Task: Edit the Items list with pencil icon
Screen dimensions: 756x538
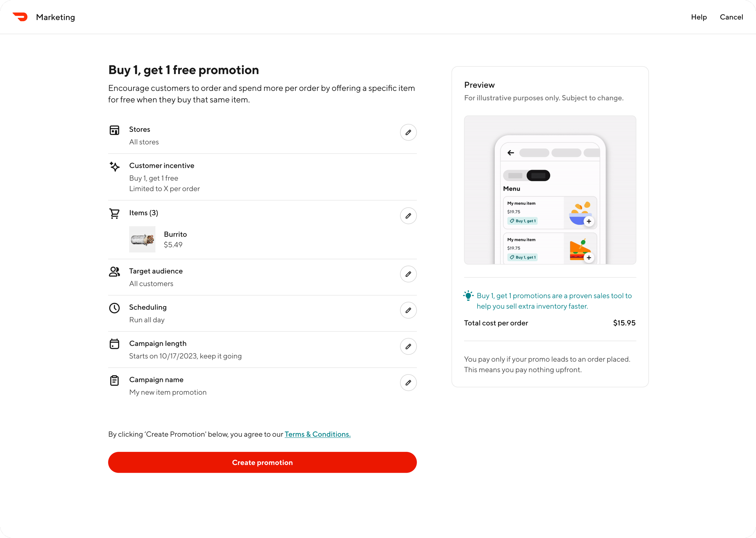Action: [408, 216]
